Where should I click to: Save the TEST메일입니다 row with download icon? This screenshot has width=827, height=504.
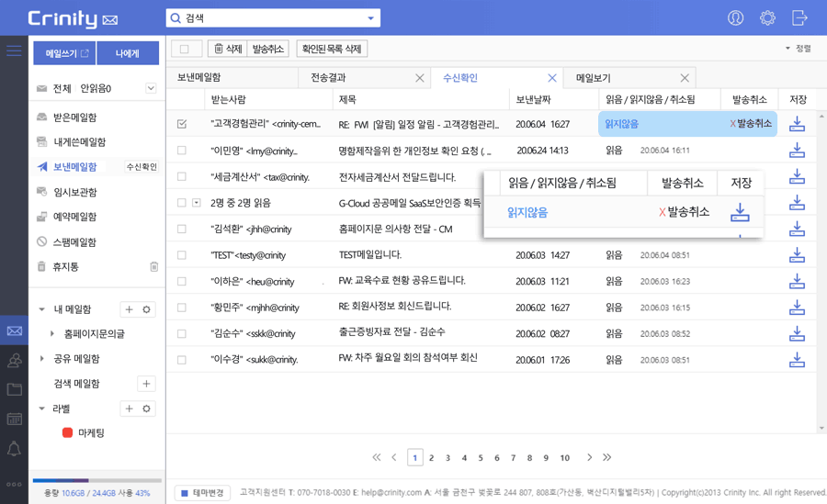pyautogui.click(x=797, y=255)
